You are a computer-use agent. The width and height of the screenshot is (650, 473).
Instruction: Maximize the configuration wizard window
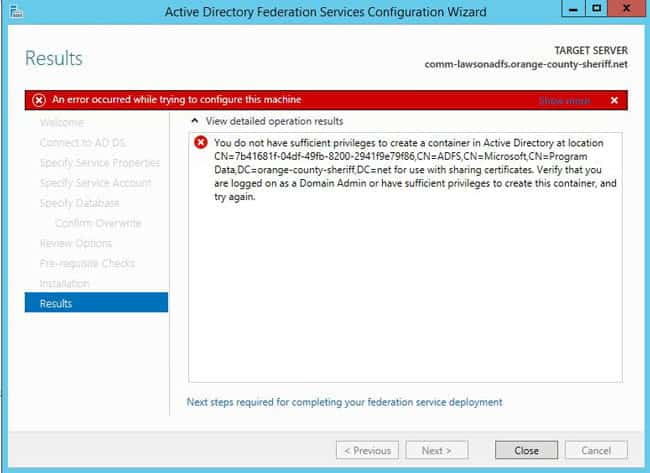[596, 9]
